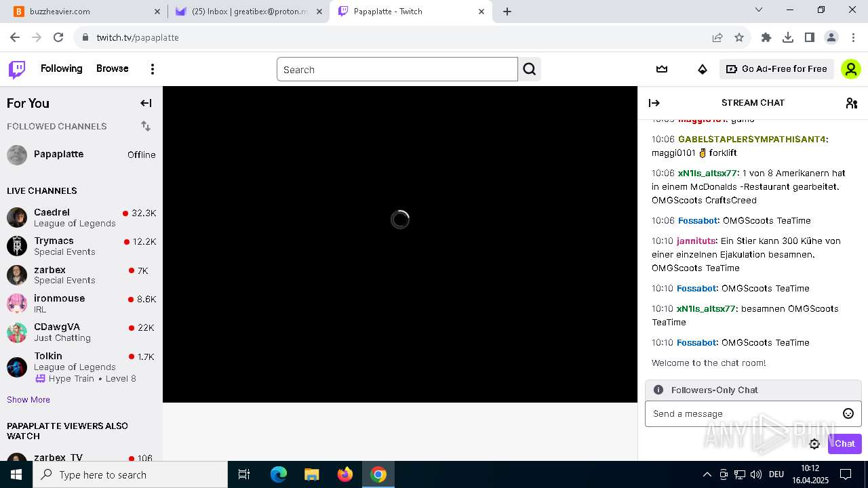Open Papaplatte followed channel
The image size is (868, 488).
coord(81,155)
